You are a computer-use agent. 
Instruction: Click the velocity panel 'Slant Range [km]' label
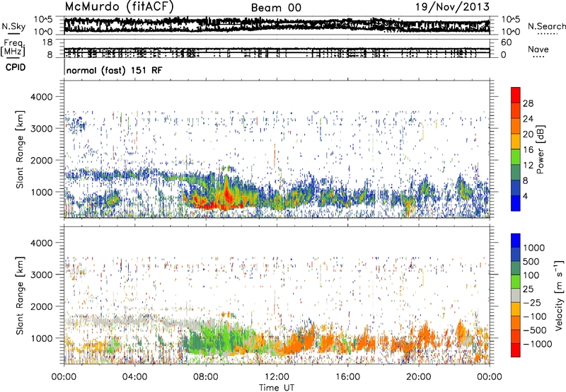[20, 295]
